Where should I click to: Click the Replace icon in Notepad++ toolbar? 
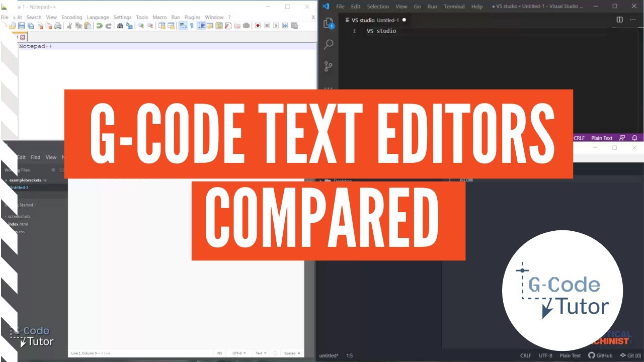coord(129,26)
